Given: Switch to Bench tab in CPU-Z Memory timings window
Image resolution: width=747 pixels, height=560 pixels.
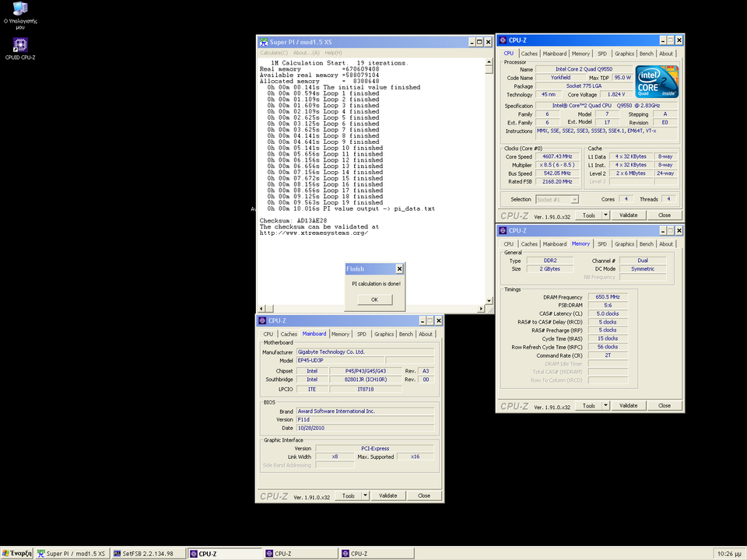Looking at the screenshot, I should pos(647,244).
